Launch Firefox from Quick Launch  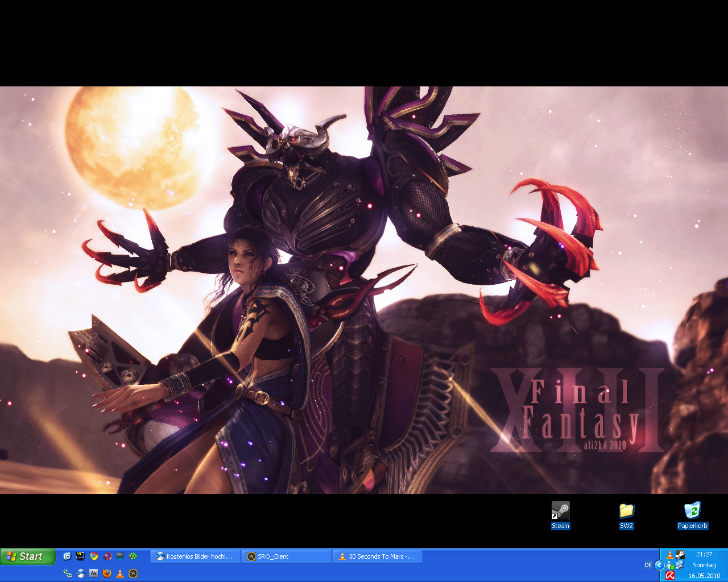coord(106,573)
